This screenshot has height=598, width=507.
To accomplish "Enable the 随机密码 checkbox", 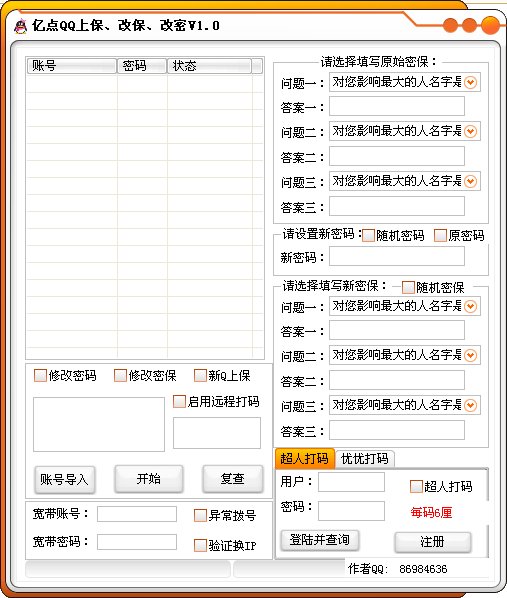I will tap(369, 236).
